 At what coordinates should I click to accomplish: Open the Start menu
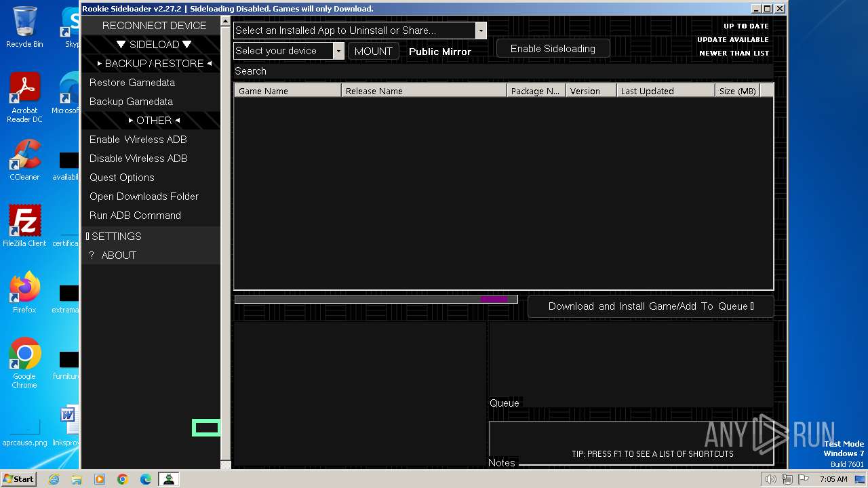pyautogui.click(x=18, y=479)
